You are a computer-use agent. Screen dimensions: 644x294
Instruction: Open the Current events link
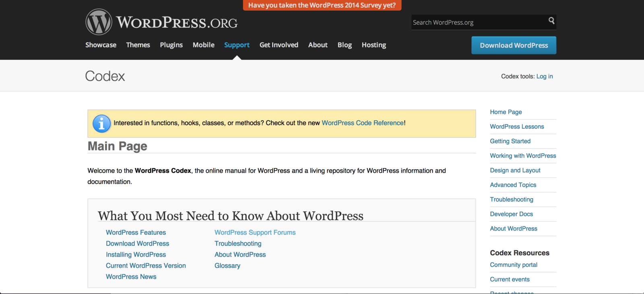tap(510, 280)
